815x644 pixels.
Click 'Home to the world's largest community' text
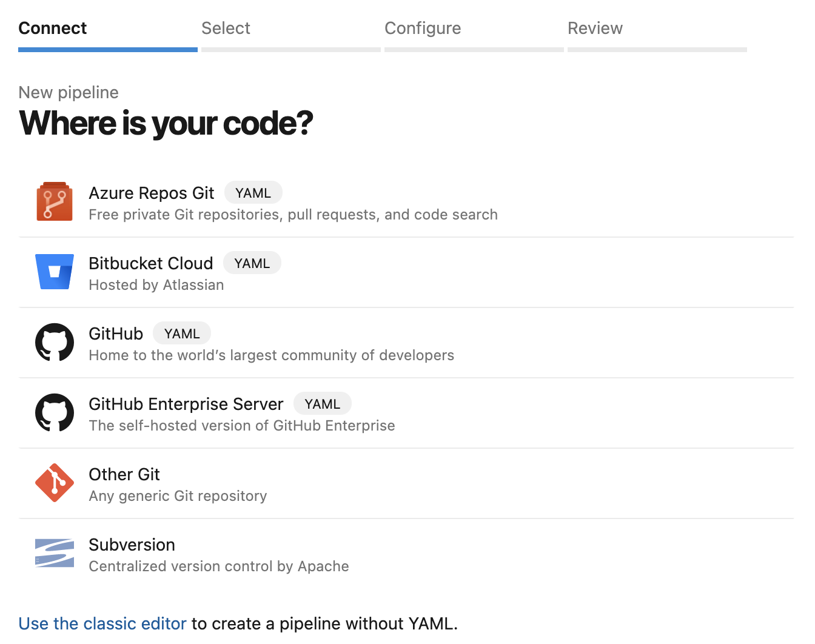pos(272,355)
